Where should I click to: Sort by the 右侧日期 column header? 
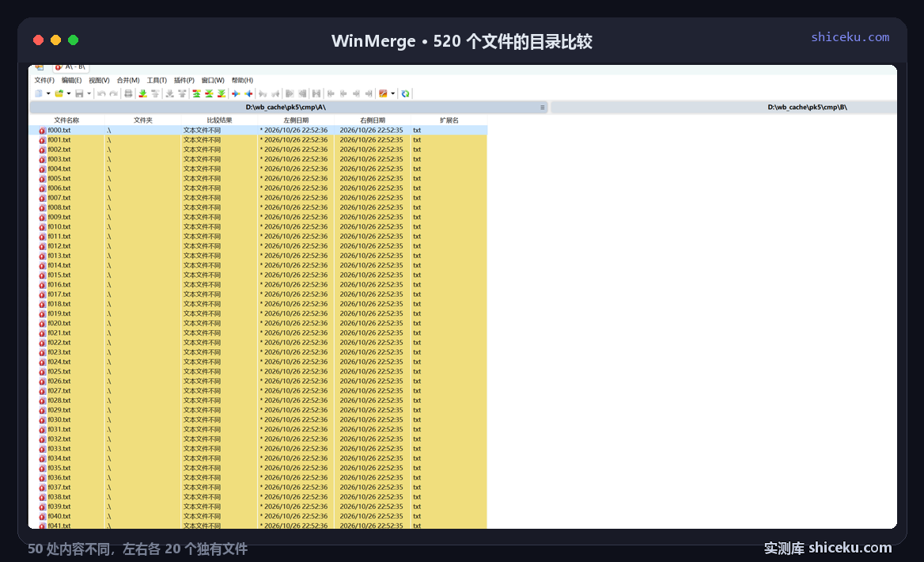click(x=373, y=120)
